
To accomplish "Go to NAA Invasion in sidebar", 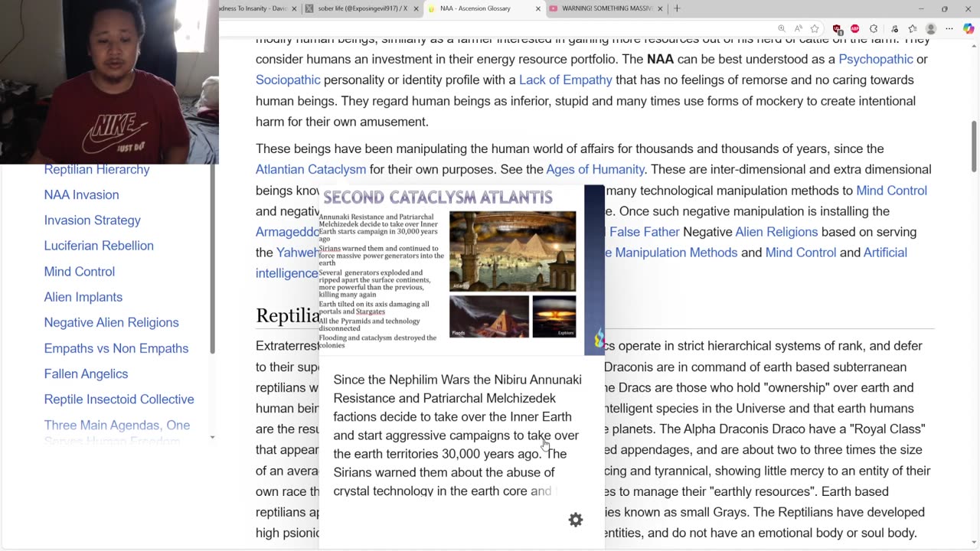I will (x=81, y=194).
